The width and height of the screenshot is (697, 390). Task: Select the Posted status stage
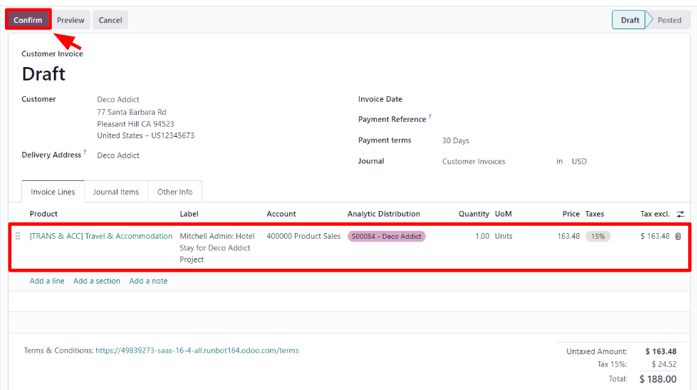point(669,20)
